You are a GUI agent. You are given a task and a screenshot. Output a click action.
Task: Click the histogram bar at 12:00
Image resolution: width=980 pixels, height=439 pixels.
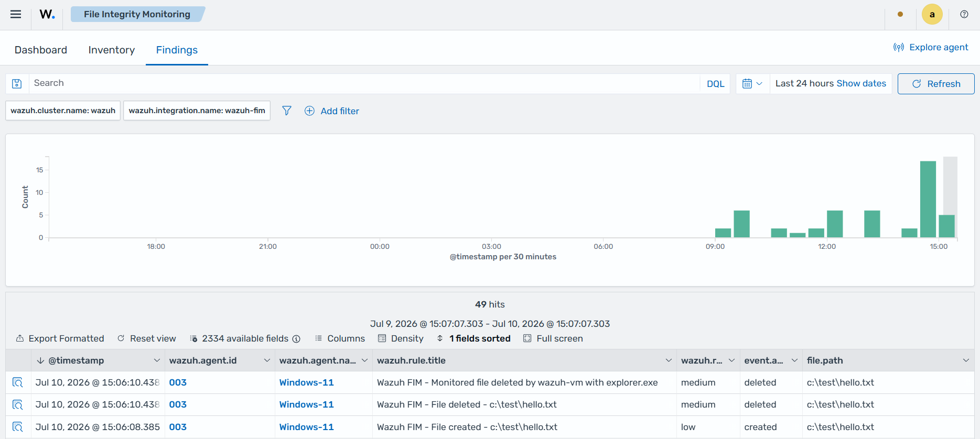835,224
